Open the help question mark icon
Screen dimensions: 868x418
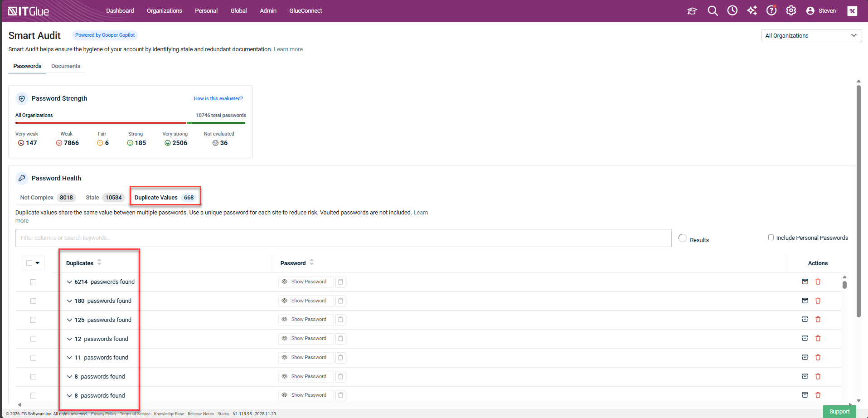771,11
